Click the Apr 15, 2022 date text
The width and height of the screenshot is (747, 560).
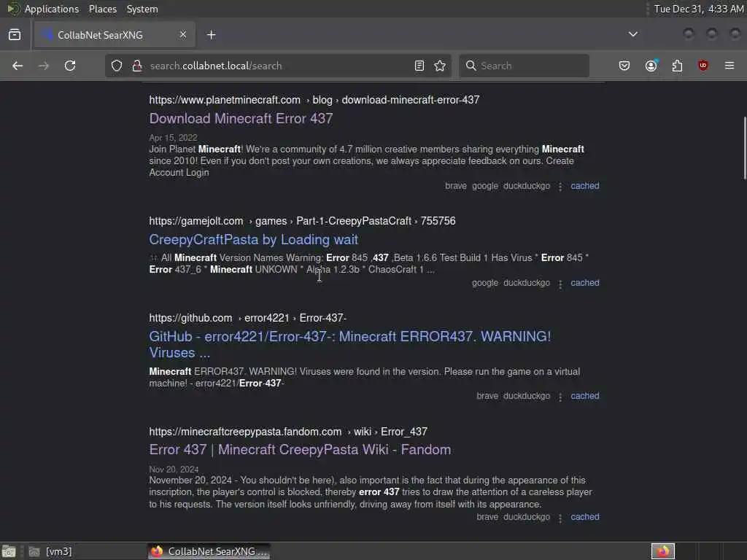tap(173, 138)
